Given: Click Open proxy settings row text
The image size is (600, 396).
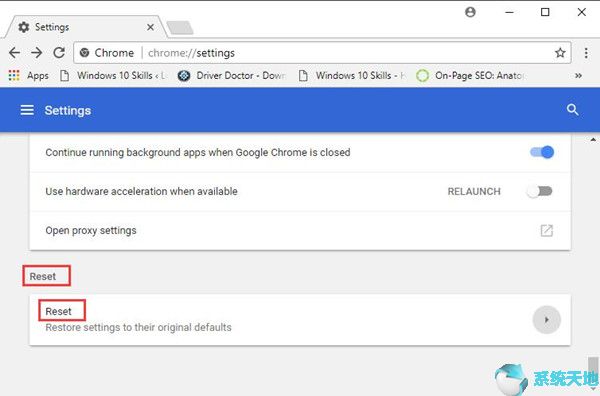Looking at the screenshot, I should pyautogui.click(x=91, y=230).
